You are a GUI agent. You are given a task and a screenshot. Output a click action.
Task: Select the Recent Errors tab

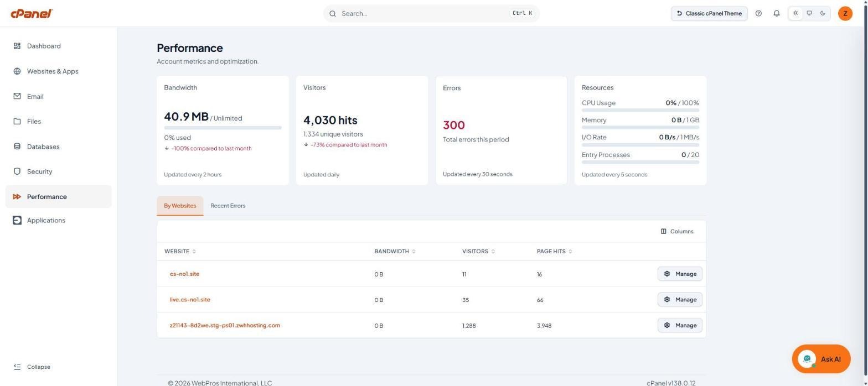pos(228,206)
